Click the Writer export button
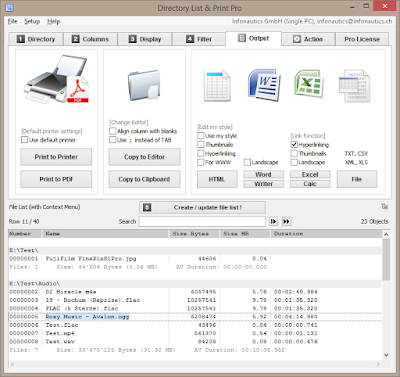 tap(263, 184)
